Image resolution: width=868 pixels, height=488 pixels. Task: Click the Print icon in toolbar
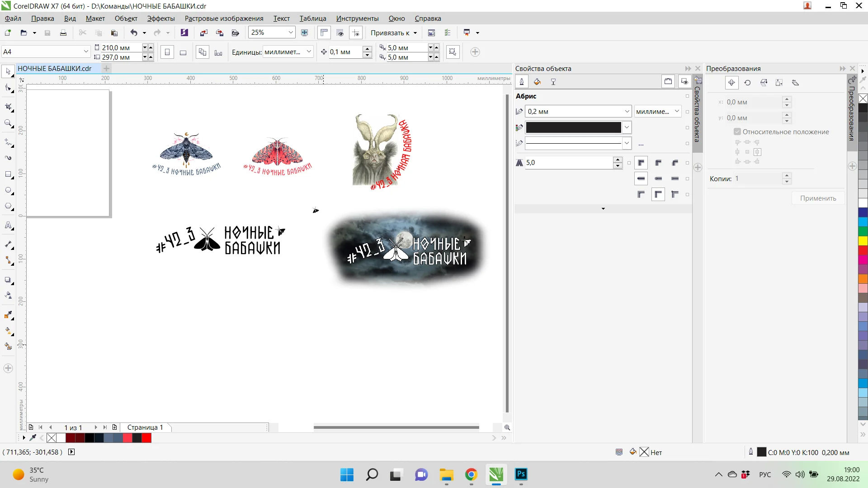pos(63,33)
